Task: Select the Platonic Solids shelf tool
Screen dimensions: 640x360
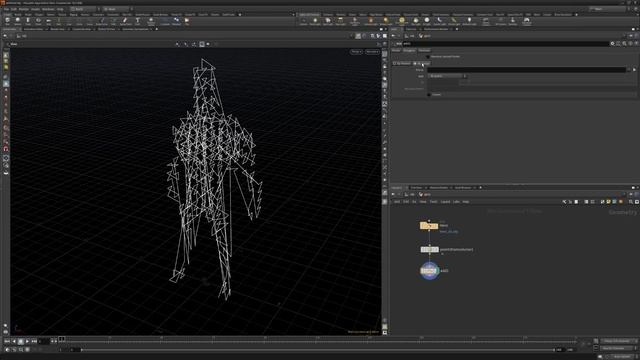Action: click(x=151, y=21)
